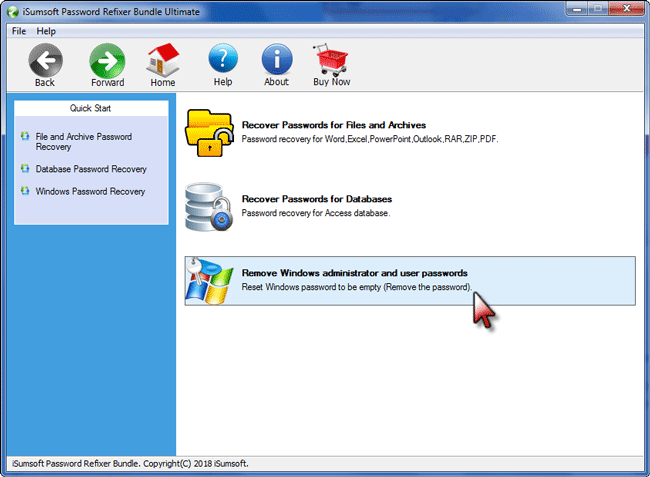Click the iSumsoft app icon in title bar
Viewport: 650px width, 477px height.
coord(13,12)
